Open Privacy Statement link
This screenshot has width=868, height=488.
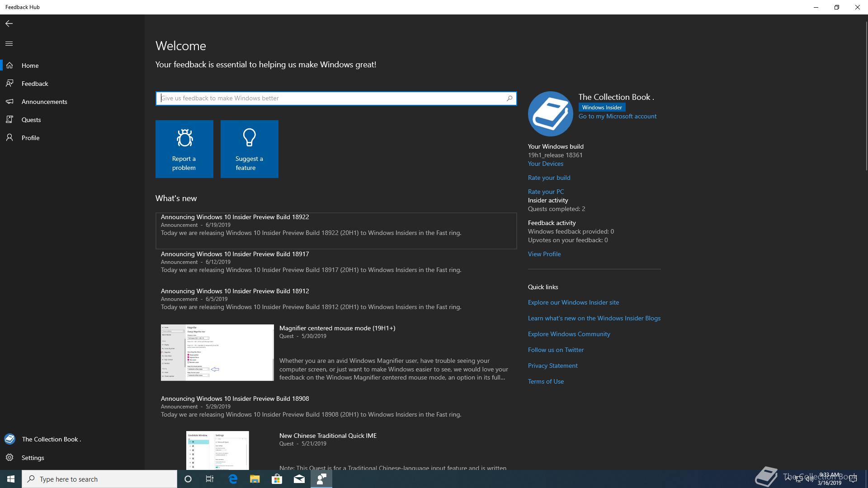[x=553, y=366]
